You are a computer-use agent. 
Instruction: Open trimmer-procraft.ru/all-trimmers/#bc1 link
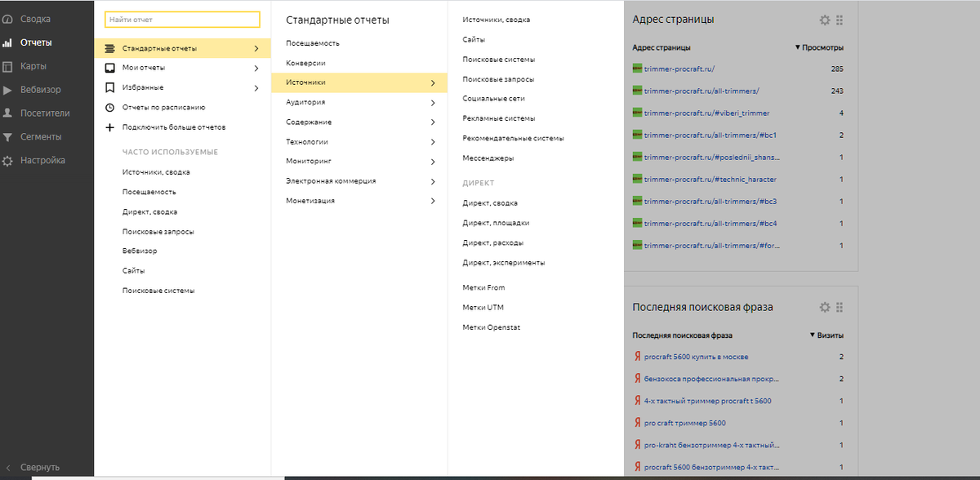(x=710, y=135)
